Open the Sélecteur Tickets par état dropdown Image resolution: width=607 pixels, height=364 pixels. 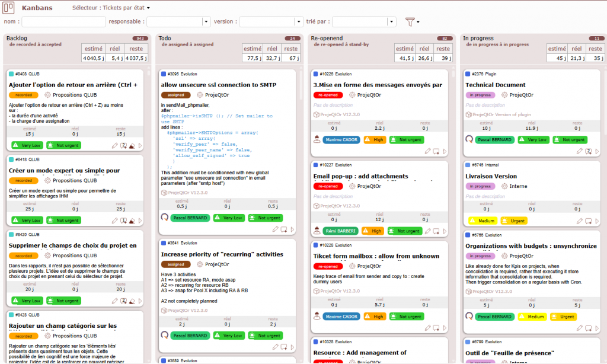tap(111, 8)
